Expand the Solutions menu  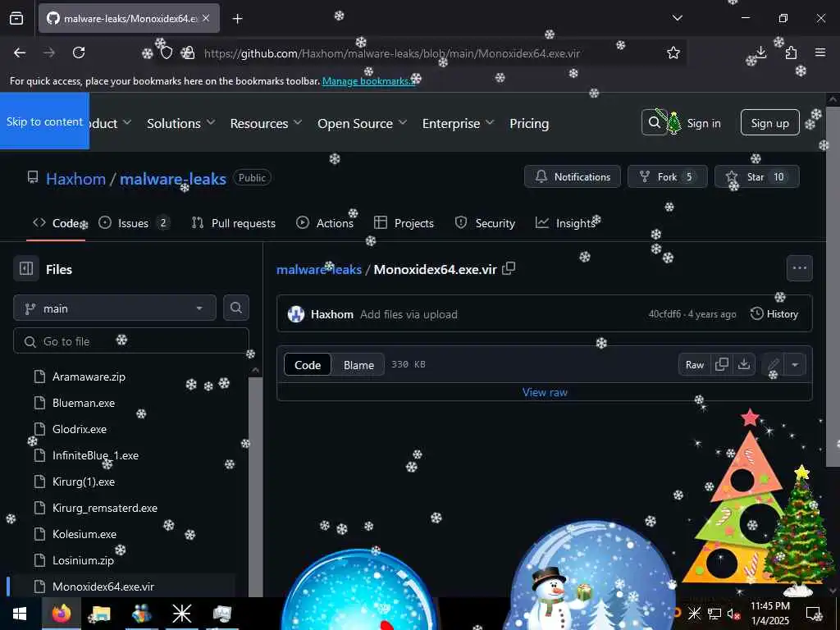tap(181, 123)
